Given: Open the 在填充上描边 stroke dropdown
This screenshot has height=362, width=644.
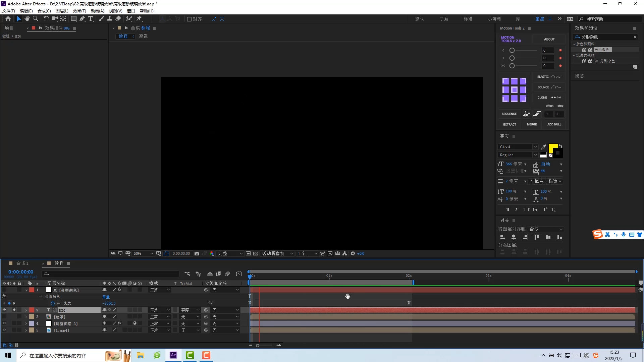Looking at the screenshot, I should point(545,181).
